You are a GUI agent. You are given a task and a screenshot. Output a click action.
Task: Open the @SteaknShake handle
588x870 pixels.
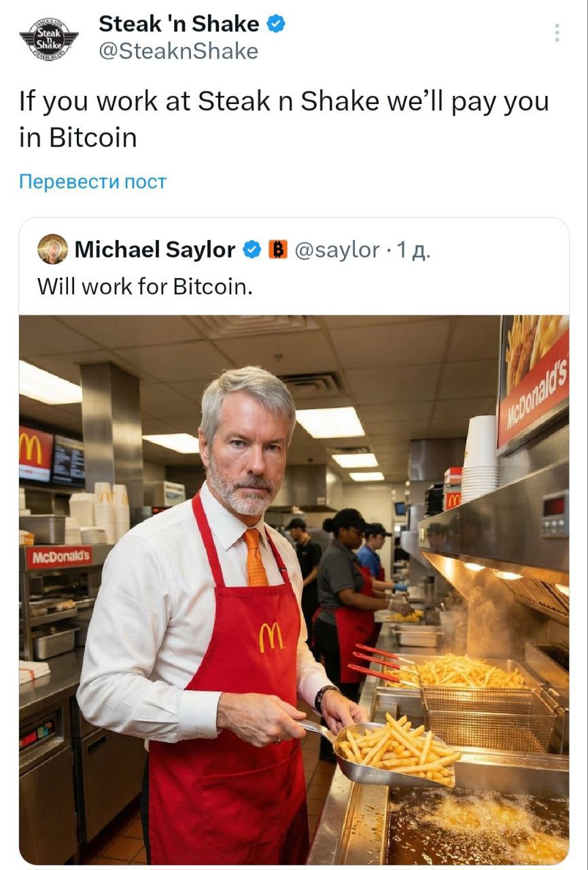click(179, 51)
